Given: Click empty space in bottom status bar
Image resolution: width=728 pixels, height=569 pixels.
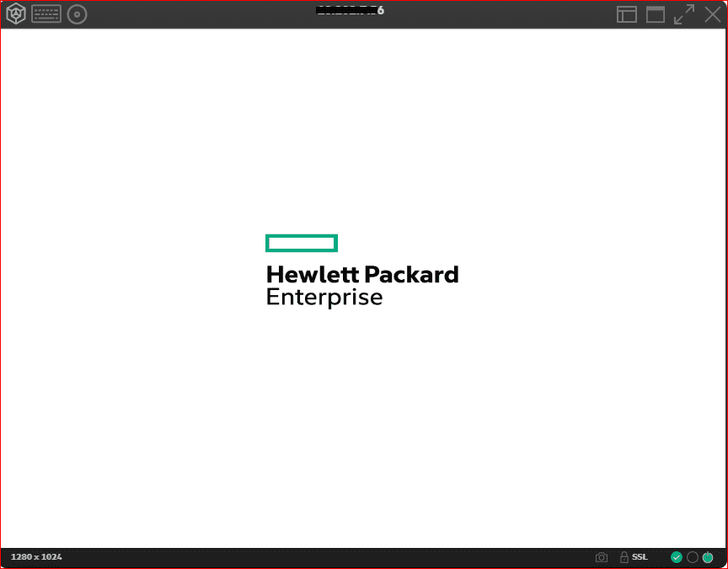Looking at the screenshot, I should point(337,557).
